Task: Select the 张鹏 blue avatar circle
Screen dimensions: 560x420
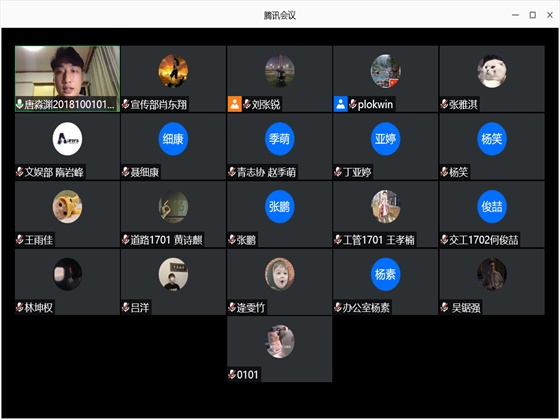Action: tap(279, 206)
